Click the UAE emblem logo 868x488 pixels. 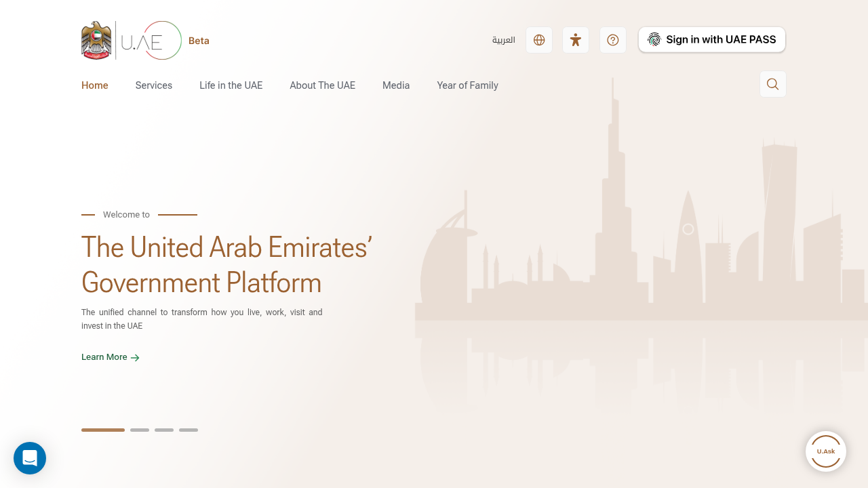(96, 41)
